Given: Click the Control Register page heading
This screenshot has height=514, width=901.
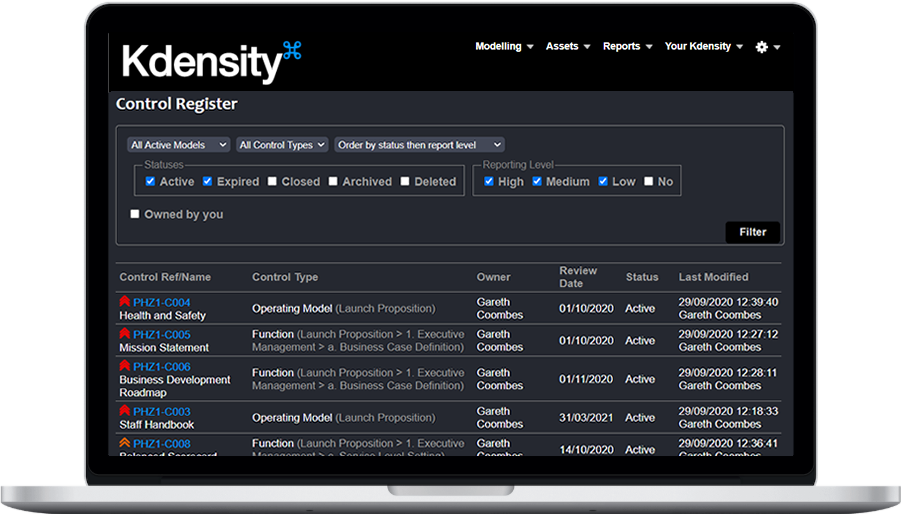Looking at the screenshot, I should point(176,104).
